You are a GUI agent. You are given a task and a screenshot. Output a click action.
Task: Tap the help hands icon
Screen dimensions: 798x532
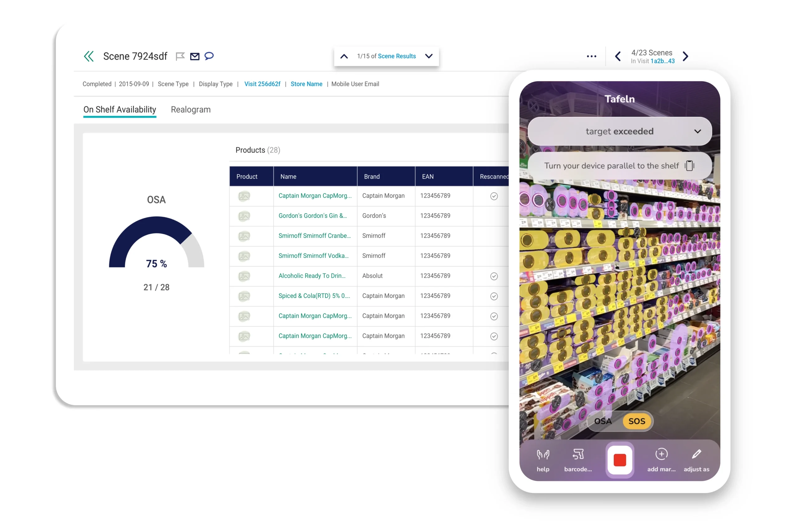point(543,455)
